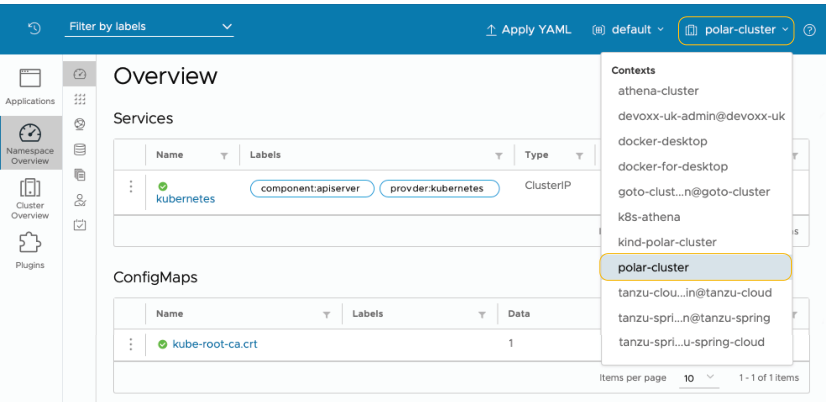Screen dimensions: 830x406
Task: Sort Services by Type column header
Action: point(536,155)
